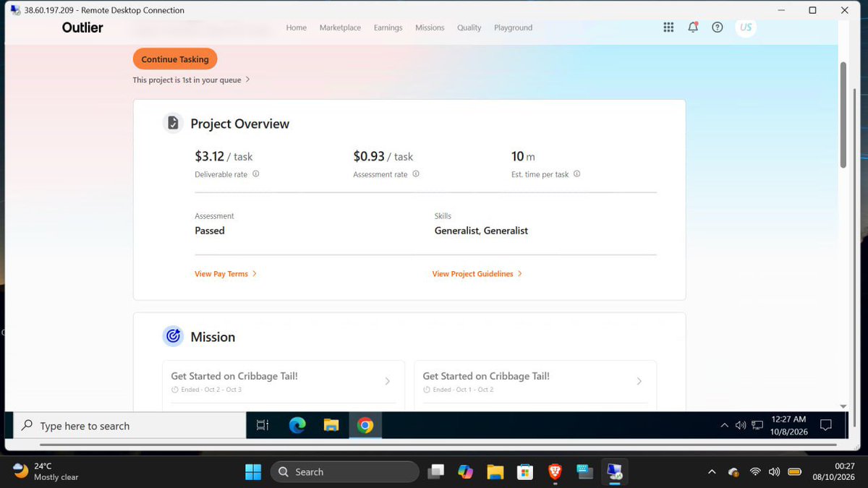The image size is (868, 488).
Task: Expand first Cribbage Tail mission chevron
Action: [388, 381]
